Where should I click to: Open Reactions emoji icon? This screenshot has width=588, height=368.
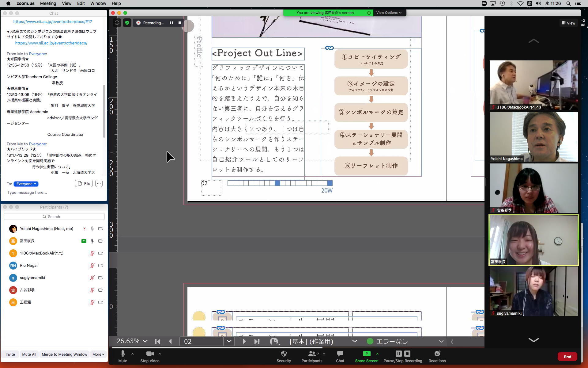437,354
